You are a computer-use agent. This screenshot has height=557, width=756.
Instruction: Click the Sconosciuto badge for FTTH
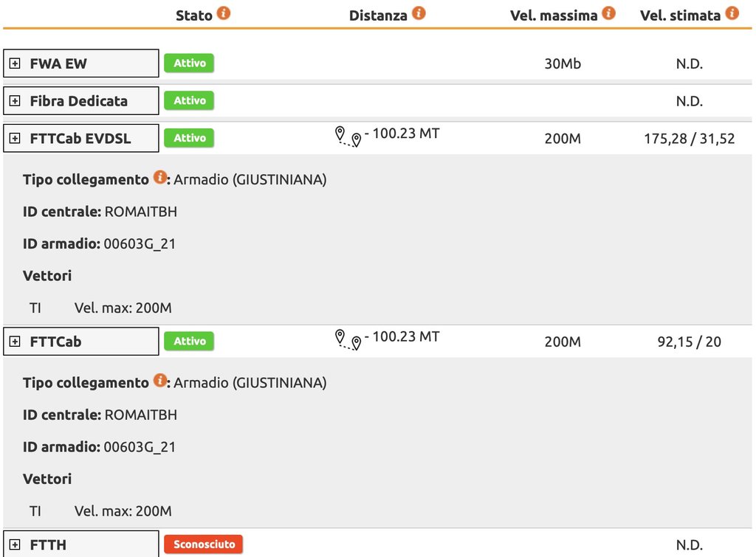coord(203,544)
